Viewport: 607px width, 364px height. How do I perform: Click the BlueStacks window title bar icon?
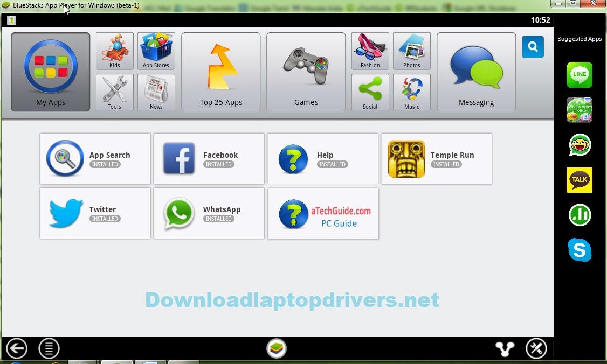tap(6, 5)
